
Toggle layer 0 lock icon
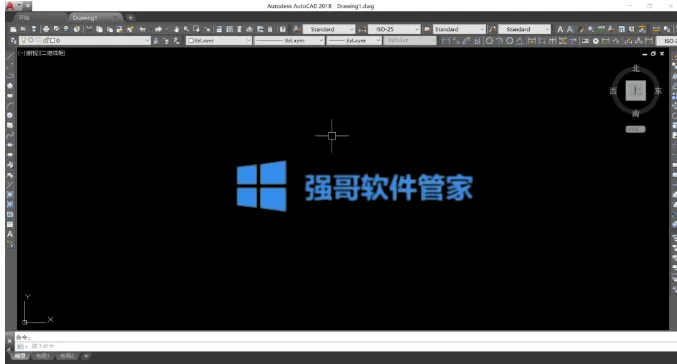point(45,40)
